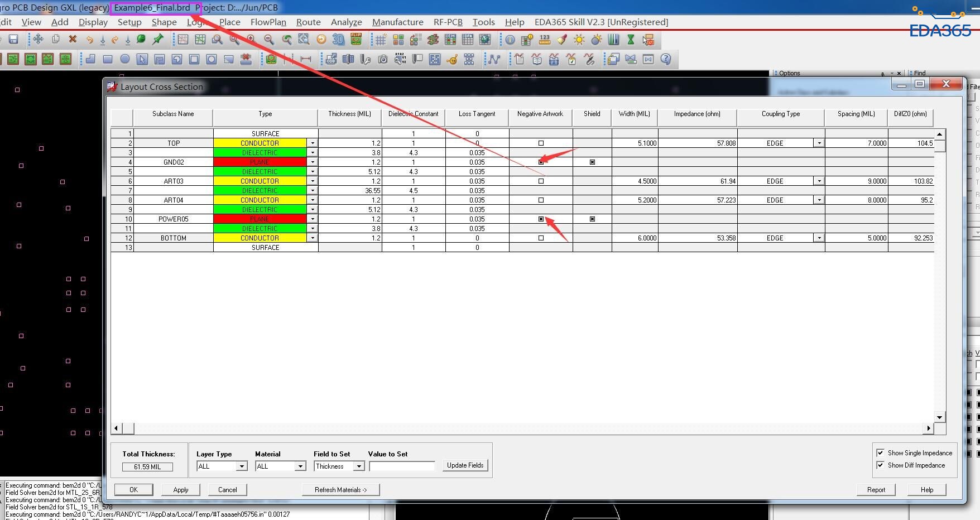Viewport: 980px width, 520px height.
Task: Click the hourglass icon in toolbar
Action: (631, 40)
